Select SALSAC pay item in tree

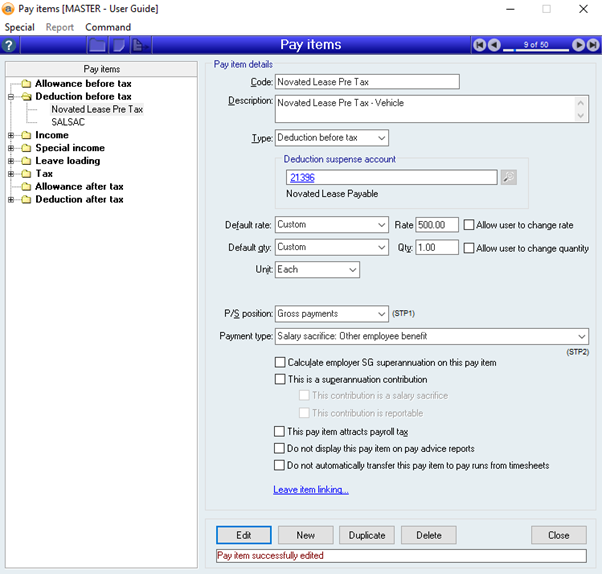(68, 122)
